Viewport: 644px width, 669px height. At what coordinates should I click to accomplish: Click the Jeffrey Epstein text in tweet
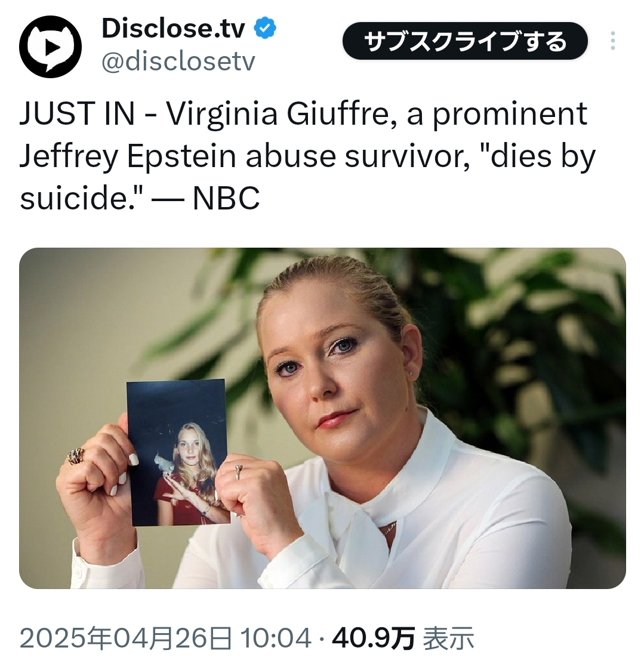(x=128, y=156)
